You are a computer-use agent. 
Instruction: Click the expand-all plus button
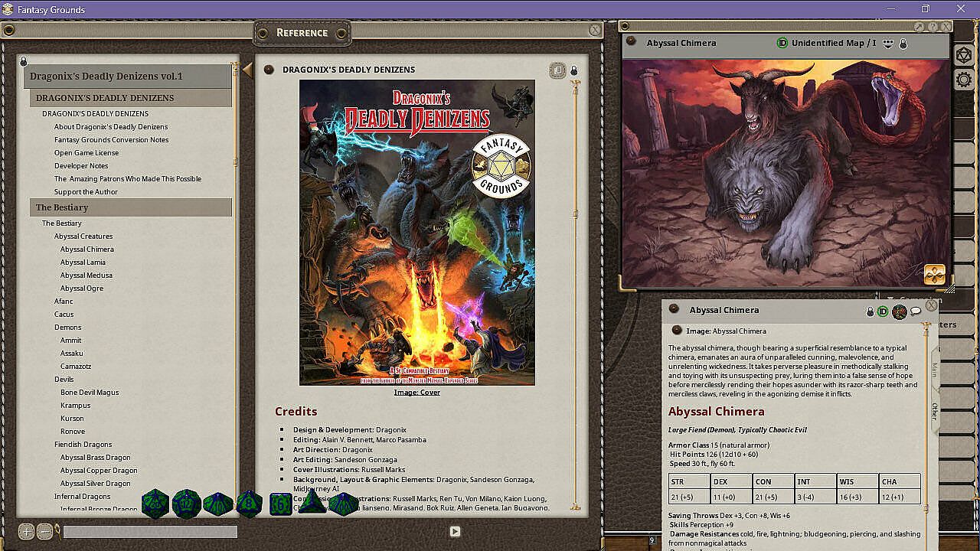coord(26,531)
